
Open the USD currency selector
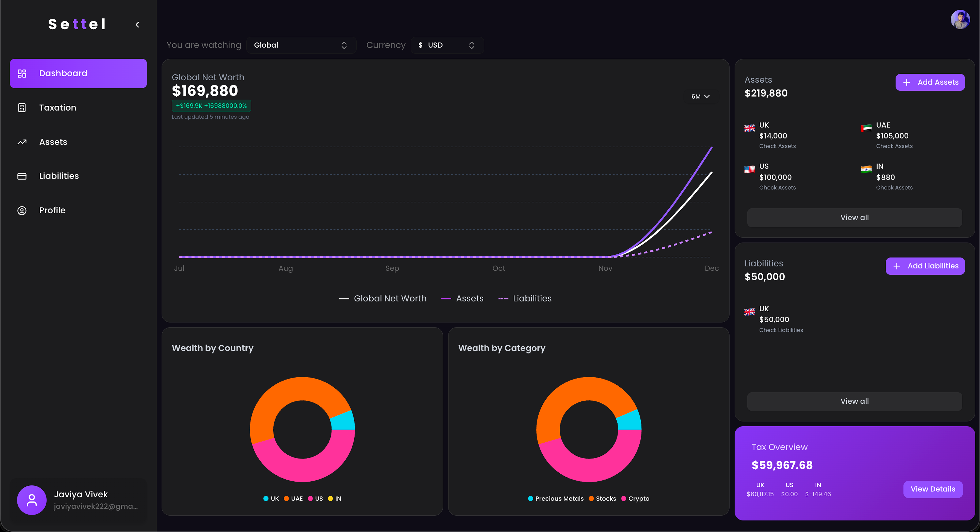pos(447,45)
